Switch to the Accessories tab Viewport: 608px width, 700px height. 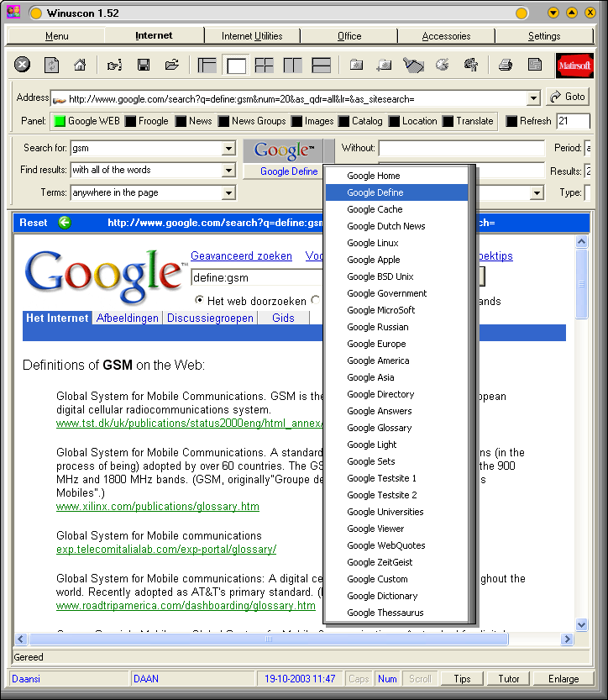point(446,35)
